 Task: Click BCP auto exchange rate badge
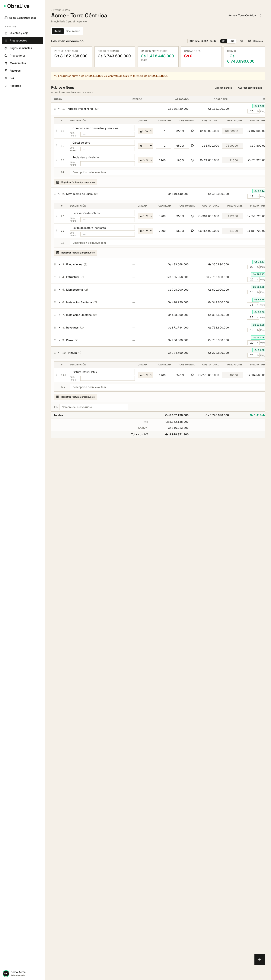coord(203,41)
